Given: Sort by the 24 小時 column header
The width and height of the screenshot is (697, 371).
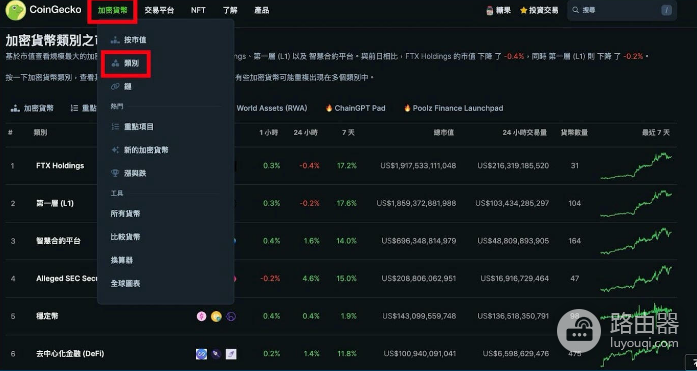Looking at the screenshot, I should point(306,132).
